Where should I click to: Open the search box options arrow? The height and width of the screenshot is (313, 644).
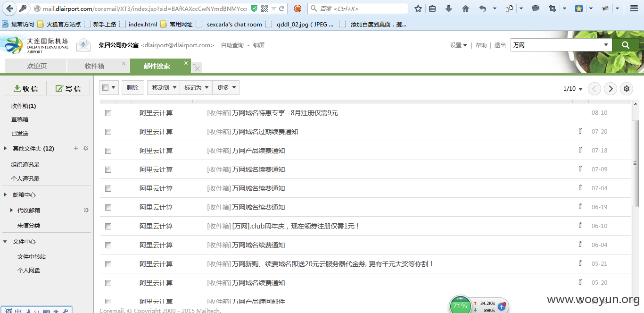tap(606, 45)
